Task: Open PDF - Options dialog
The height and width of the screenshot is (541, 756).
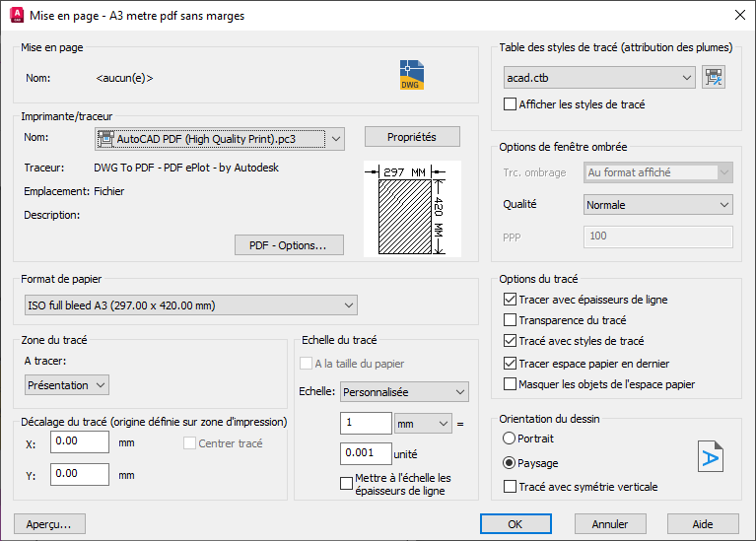Action: (x=289, y=244)
